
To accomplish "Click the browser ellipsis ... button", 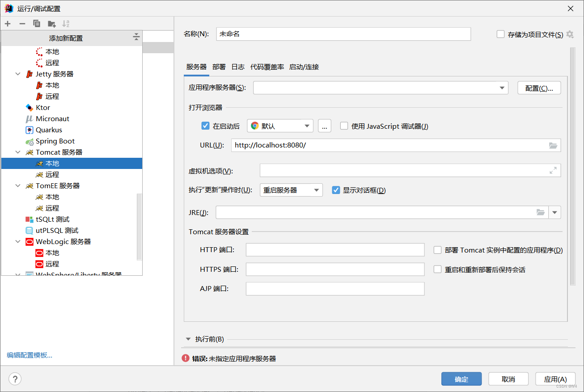I will tap(325, 126).
